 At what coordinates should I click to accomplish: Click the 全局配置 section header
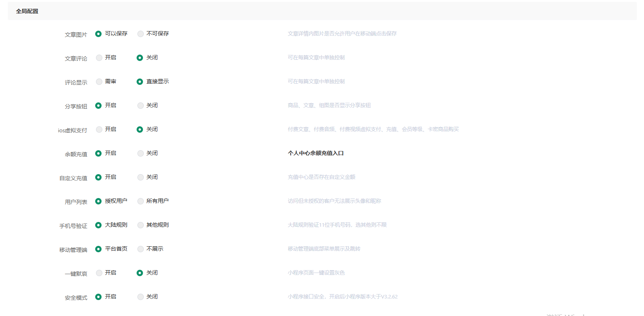point(27,11)
